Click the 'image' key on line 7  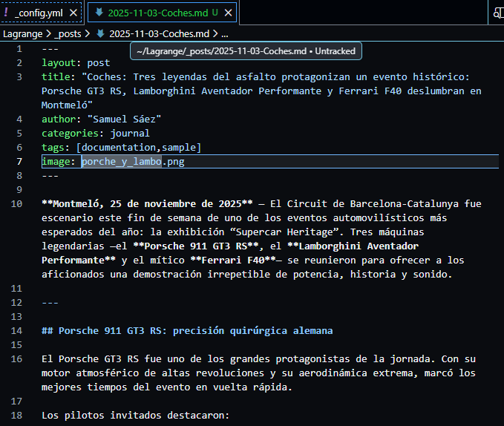[x=56, y=161]
